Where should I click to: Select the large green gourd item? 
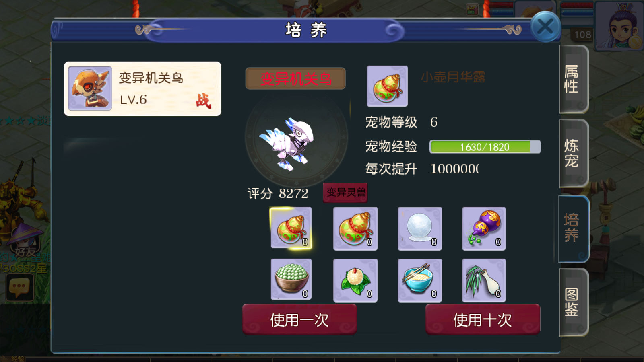coord(355,229)
